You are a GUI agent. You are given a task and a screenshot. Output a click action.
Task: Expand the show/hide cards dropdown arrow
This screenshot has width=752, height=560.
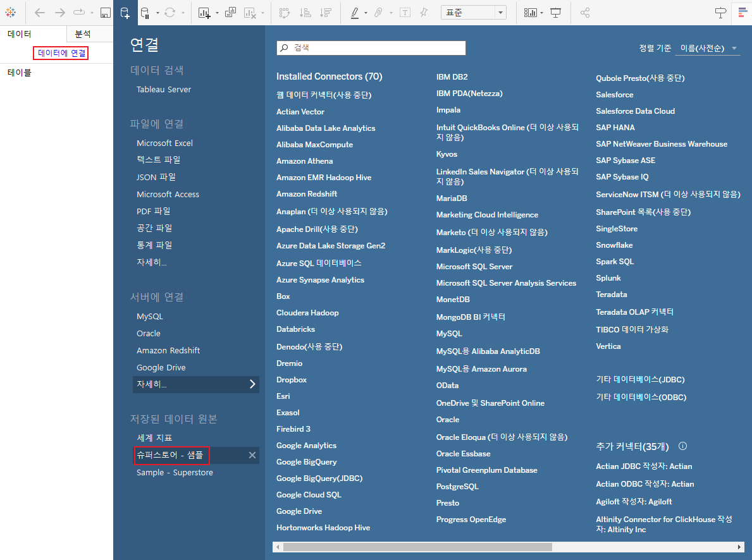click(x=542, y=13)
